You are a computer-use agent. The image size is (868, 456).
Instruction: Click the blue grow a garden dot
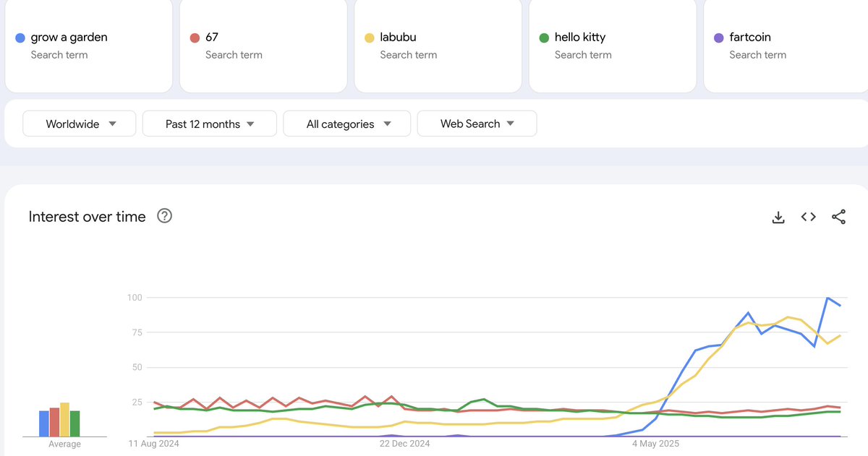point(20,38)
